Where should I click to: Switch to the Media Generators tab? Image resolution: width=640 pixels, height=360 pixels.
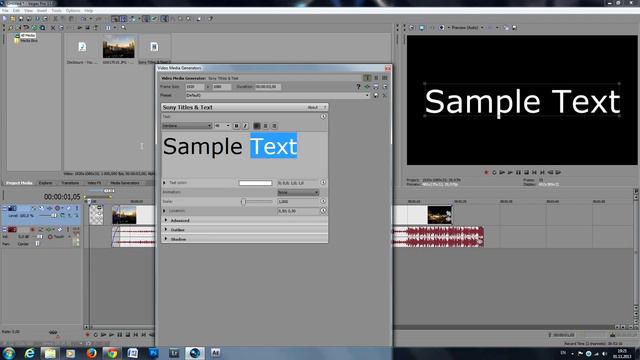pyautogui.click(x=125, y=183)
